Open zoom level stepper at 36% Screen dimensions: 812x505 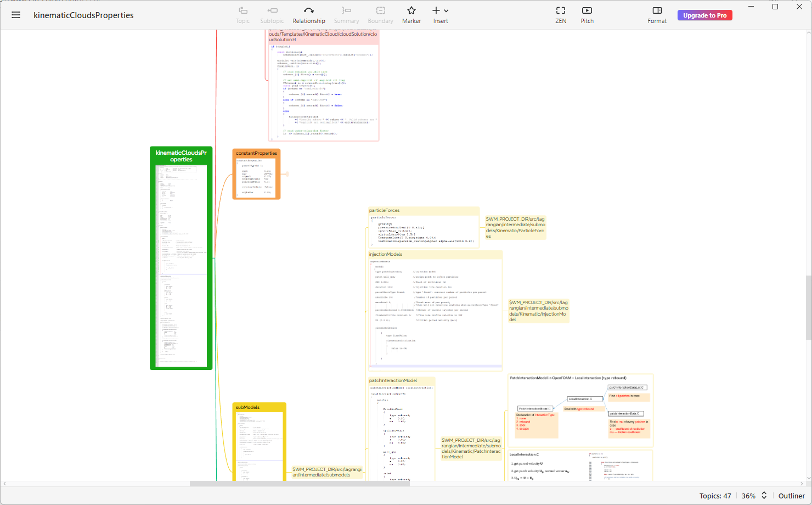pos(764,496)
